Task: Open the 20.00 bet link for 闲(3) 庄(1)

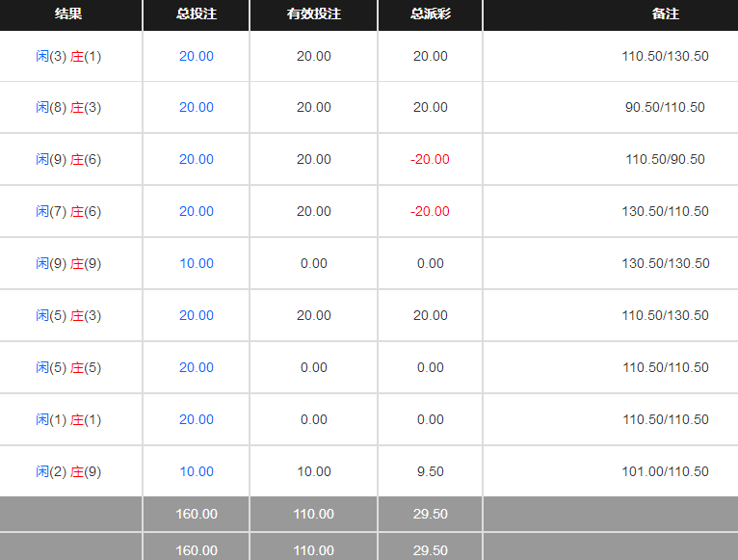Action: pyautogui.click(x=197, y=56)
